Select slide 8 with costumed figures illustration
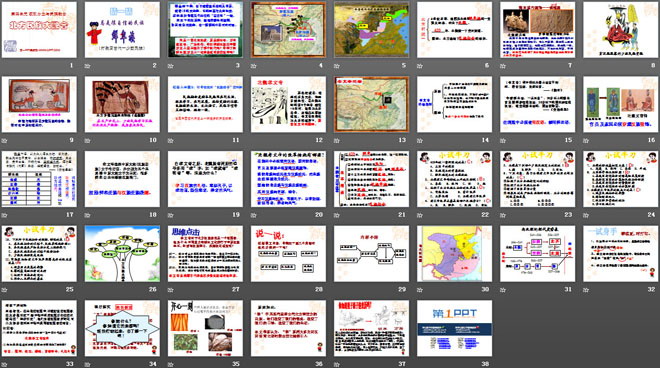Viewport: 660px width, 368px height. (x=620, y=29)
